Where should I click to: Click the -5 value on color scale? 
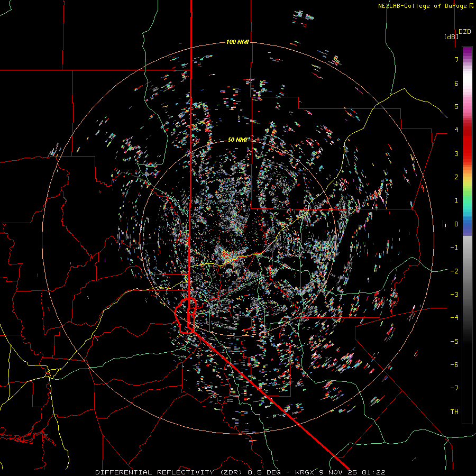(454, 342)
